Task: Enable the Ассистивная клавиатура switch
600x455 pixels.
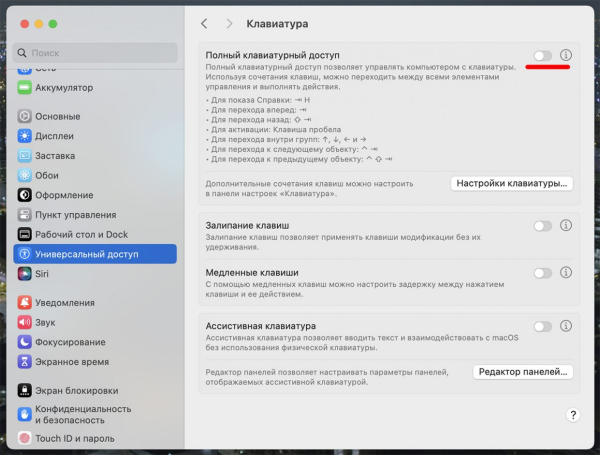Action: coord(543,326)
